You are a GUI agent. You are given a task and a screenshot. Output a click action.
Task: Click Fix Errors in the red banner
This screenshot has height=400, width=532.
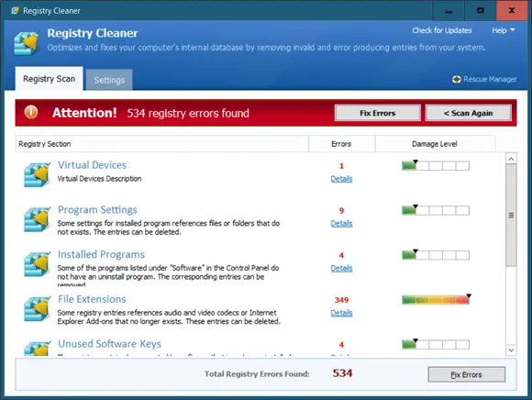(x=378, y=113)
